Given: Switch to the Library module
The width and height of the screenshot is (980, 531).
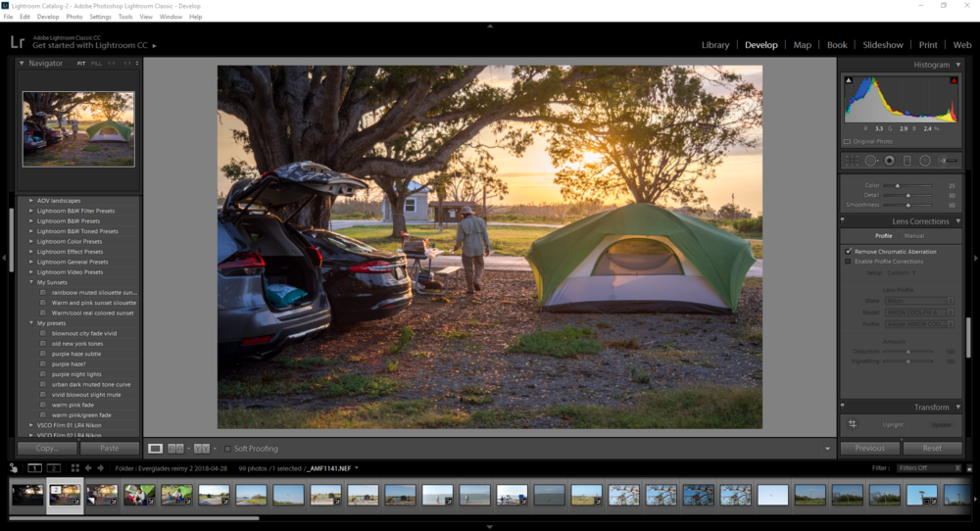Looking at the screenshot, I should [715, 45].
